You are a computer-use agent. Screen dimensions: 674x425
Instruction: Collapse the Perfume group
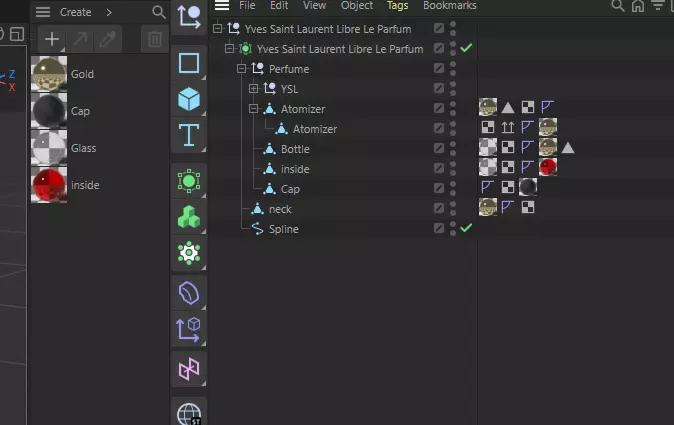pyautogui.click(x=242, y=69)
